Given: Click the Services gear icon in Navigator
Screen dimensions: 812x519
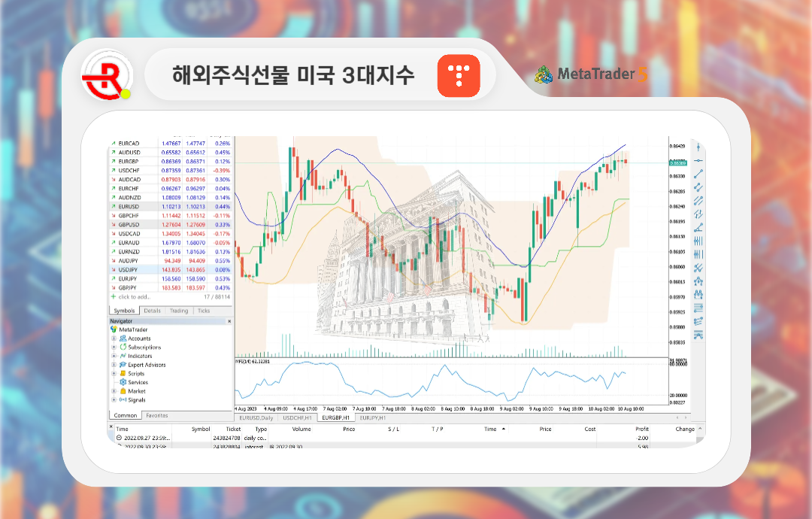Looking at the screenshot, I should (x=123, y=382).
